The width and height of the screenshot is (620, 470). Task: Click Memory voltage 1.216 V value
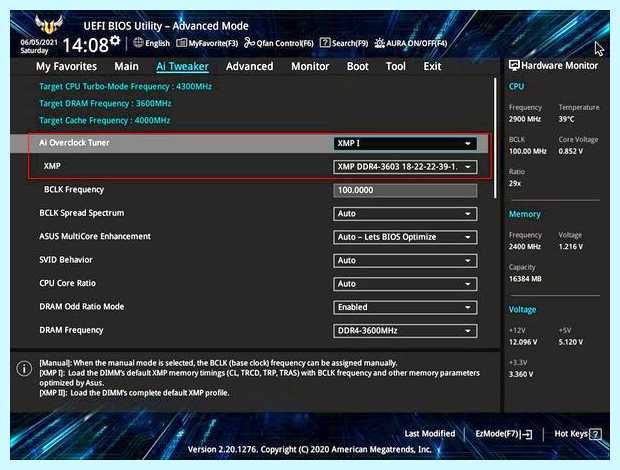[571, 247]
